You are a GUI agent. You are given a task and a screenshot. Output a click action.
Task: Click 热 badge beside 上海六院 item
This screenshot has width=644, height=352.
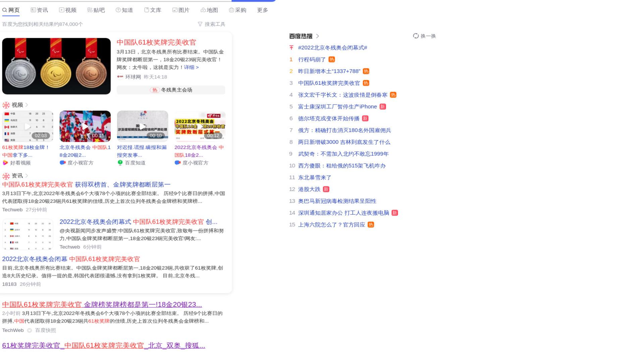coord(371,225)
